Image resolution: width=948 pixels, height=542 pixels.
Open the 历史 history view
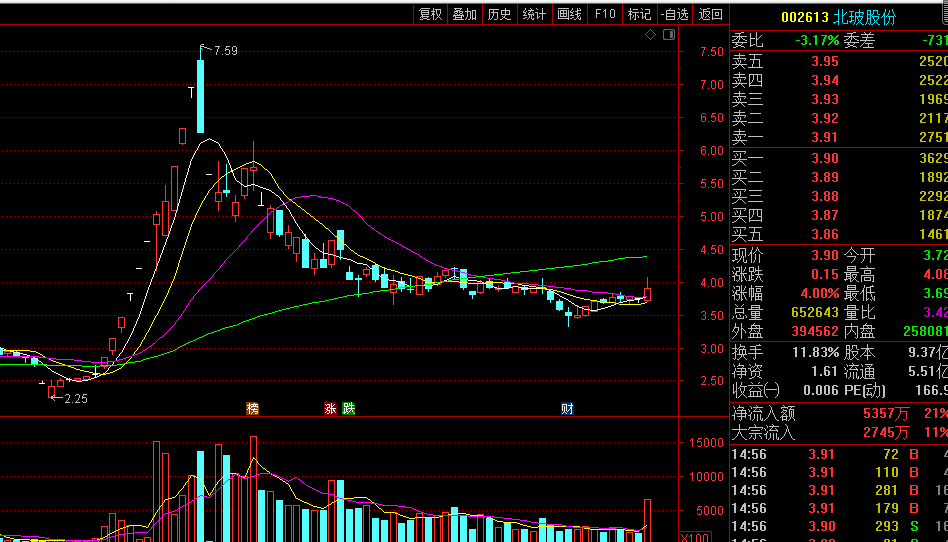(499, 15)
